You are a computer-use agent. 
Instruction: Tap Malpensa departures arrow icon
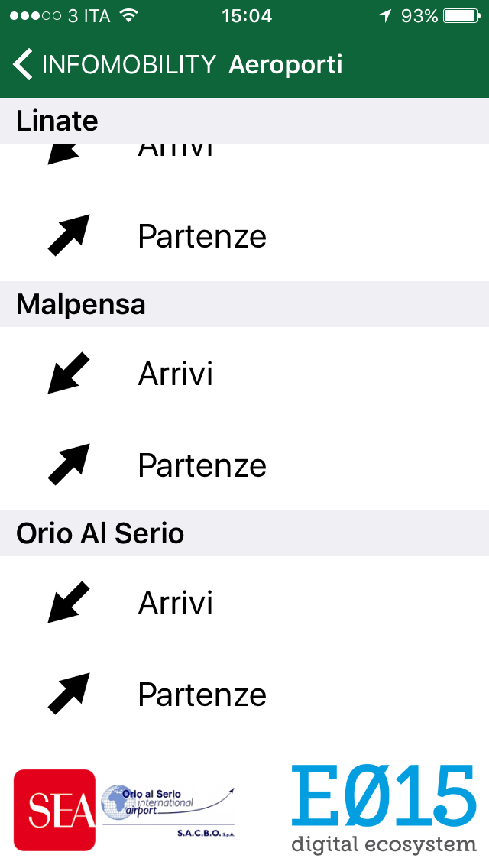(69, 465)
